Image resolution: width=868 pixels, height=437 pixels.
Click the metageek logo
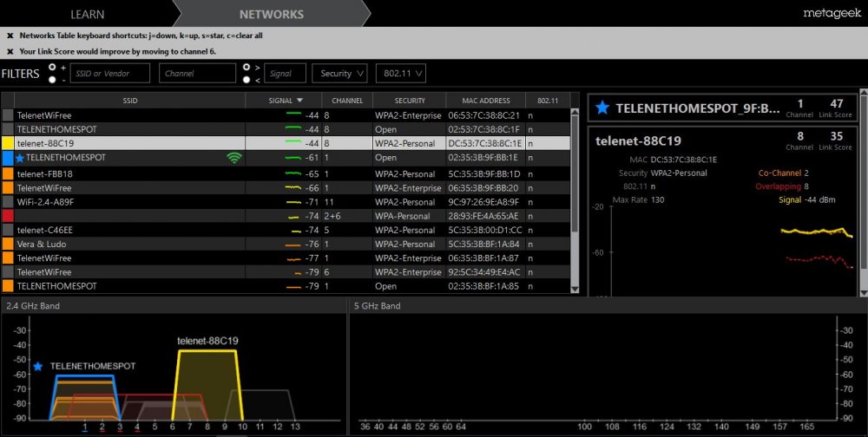point(832,13)
